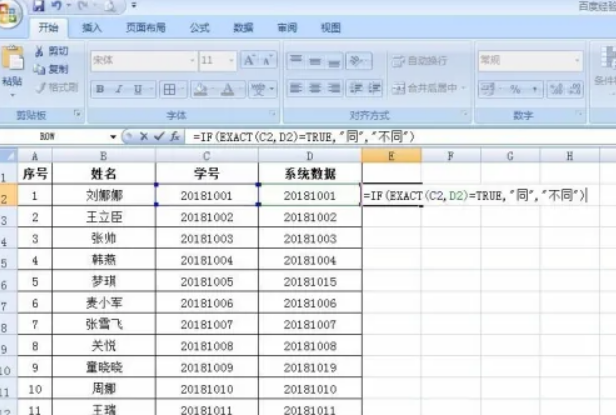This screenshot has height=415, width=616.
Task: Click the cell borders icon
Action: [170, 90]
